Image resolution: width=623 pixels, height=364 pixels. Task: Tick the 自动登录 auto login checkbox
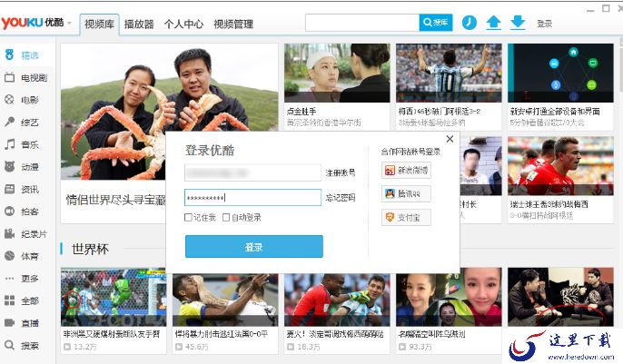pyautogui.click(x=226, y=217)
